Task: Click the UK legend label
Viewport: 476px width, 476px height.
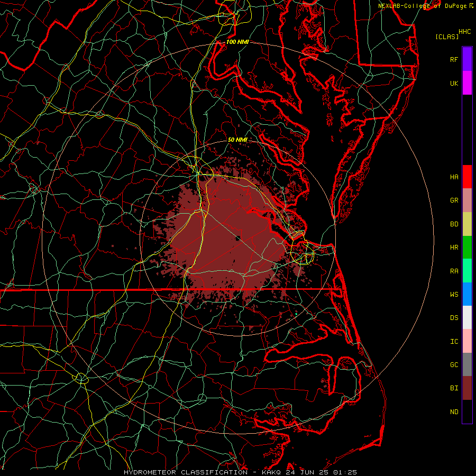Action: tap(454, 84)
